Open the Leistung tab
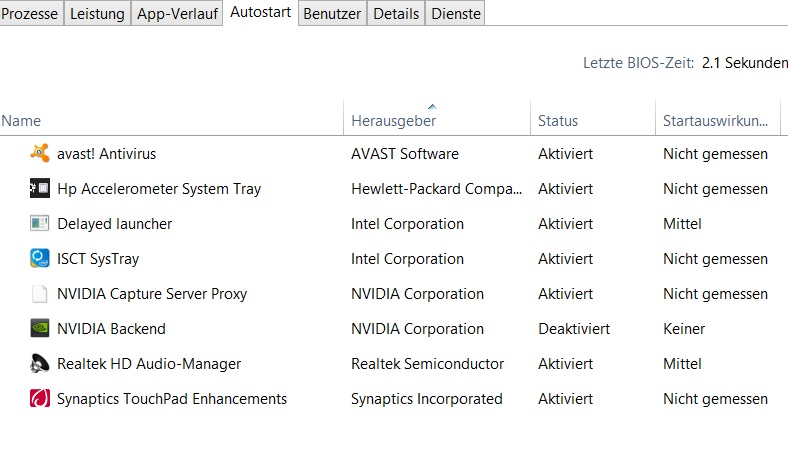Screen dimensions: 788x454 click(98, 13)
